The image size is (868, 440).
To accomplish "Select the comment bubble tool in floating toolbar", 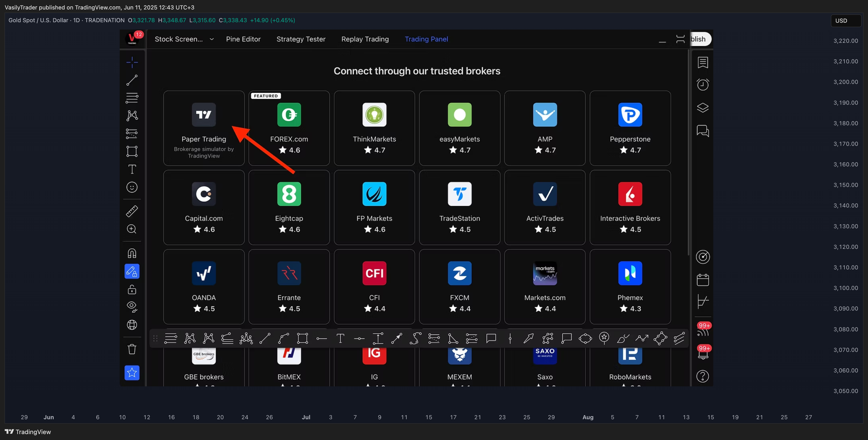I will [x=491, y=338].
